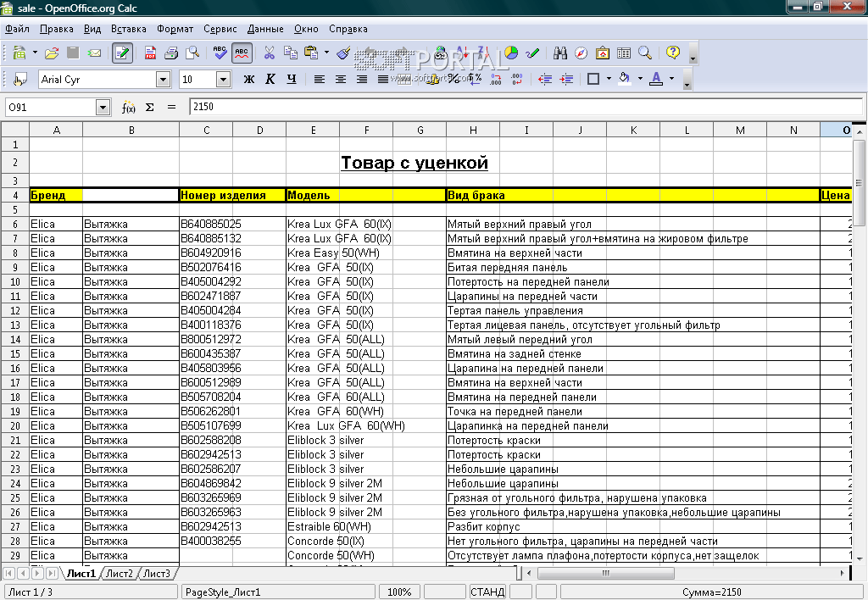This screenshot has width=868, height=600.
Task: Open the page preview
Action: tap(192, 53)
